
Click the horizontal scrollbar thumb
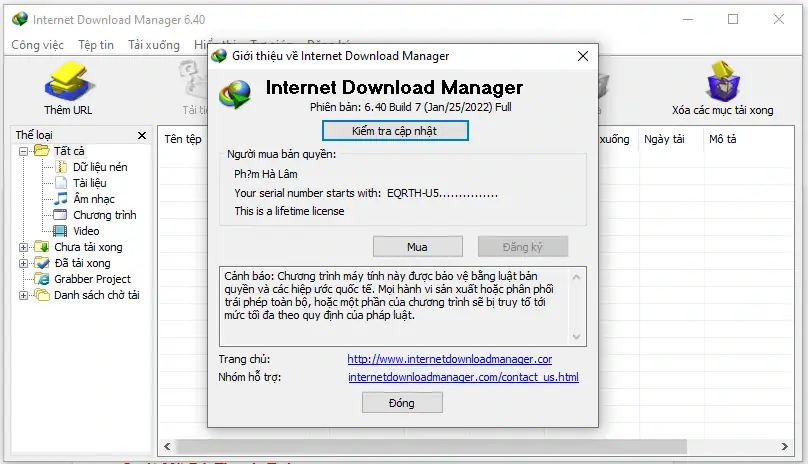(x=432, y=446)
